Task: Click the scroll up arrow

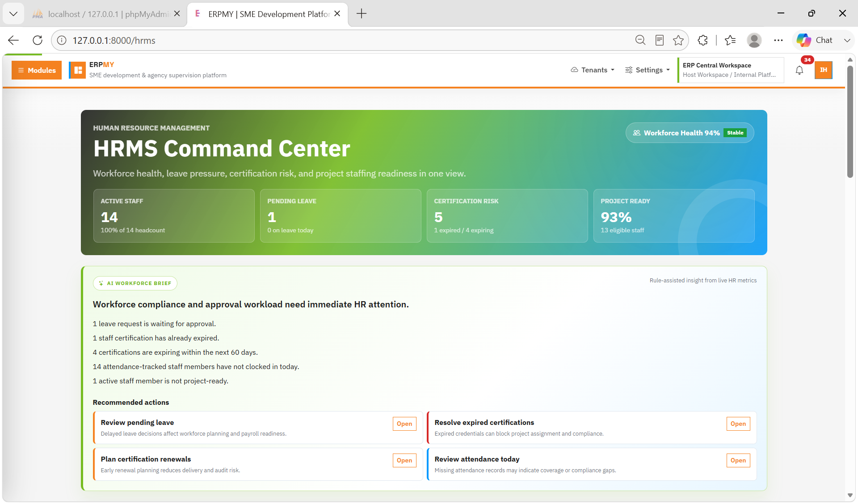Action: (850, 59)
